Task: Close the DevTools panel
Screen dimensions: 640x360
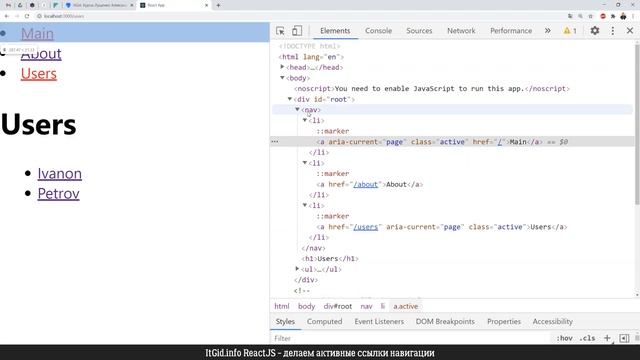Action: (x=630, y=31)
